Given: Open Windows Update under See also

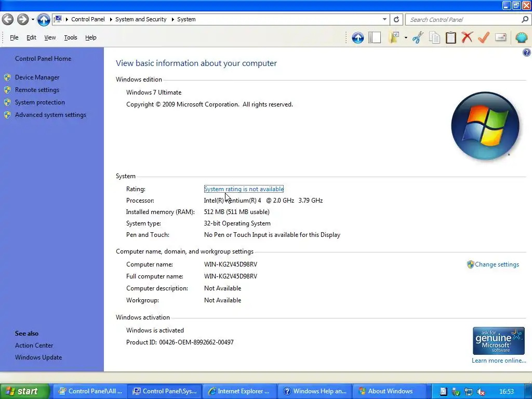Looking at the screenshot, I should pyautogui.click(x=38, y=357).
